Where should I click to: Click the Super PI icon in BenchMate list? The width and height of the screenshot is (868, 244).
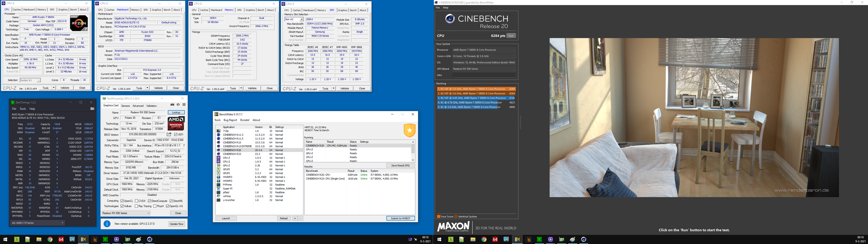pyautogui.click(x=219, y=188)
